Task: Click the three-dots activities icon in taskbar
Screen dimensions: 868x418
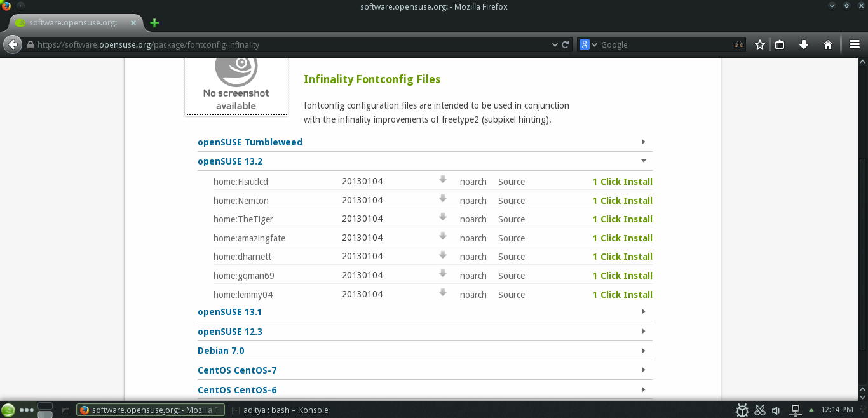Action: (x=27, y=410)
